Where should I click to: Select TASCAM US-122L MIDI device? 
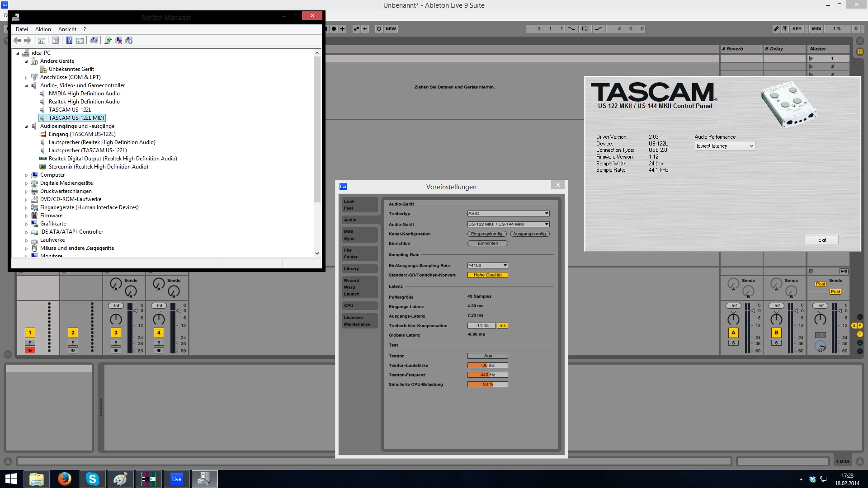tap(76, 118)
